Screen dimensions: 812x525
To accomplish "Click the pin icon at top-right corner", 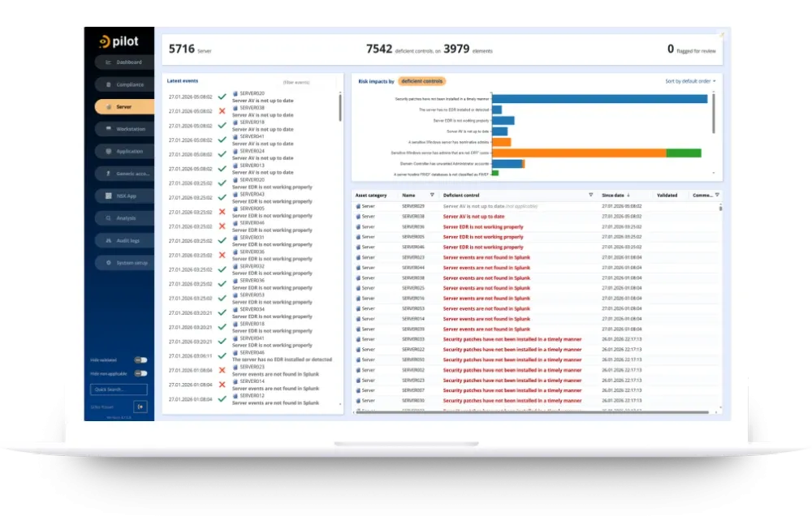I will coord(721,34).
